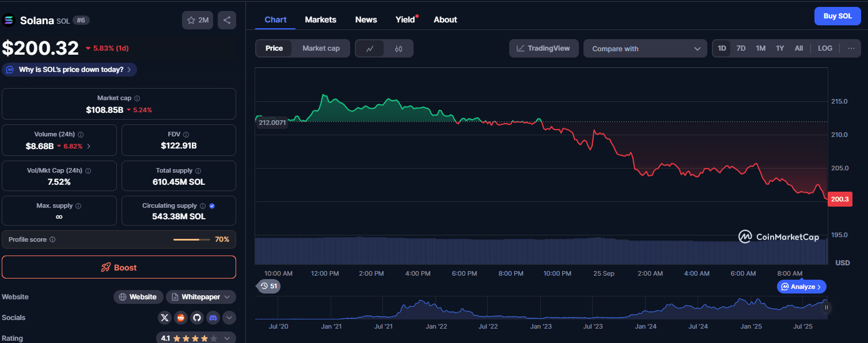Open Total supply info icon
Image resolution: width=868 pixels, height=343 pixels.
point(198,171)
